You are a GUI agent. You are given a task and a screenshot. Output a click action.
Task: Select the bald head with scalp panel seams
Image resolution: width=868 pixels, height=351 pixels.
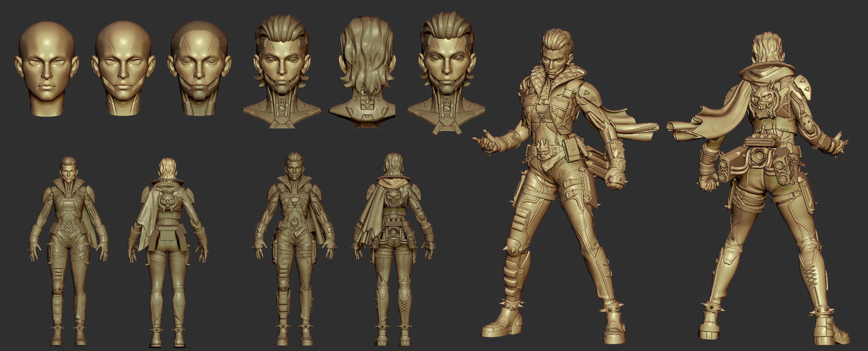[x=199, y=68]
